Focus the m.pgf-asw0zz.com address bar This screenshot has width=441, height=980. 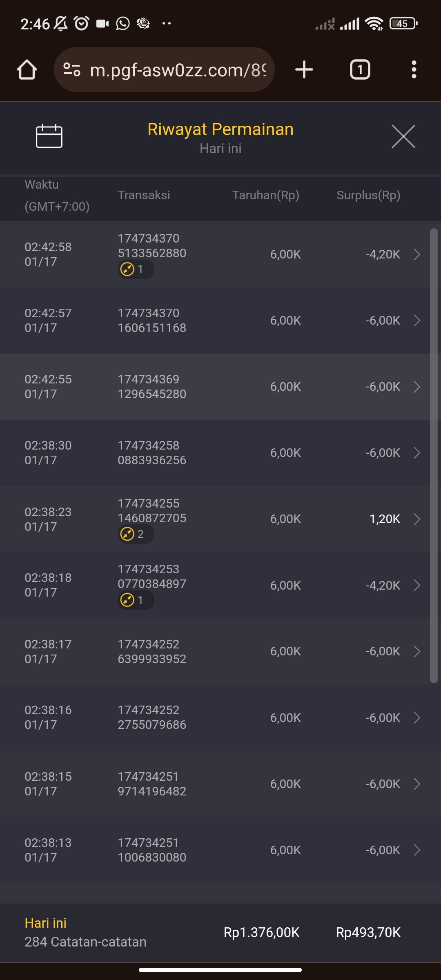178,70
